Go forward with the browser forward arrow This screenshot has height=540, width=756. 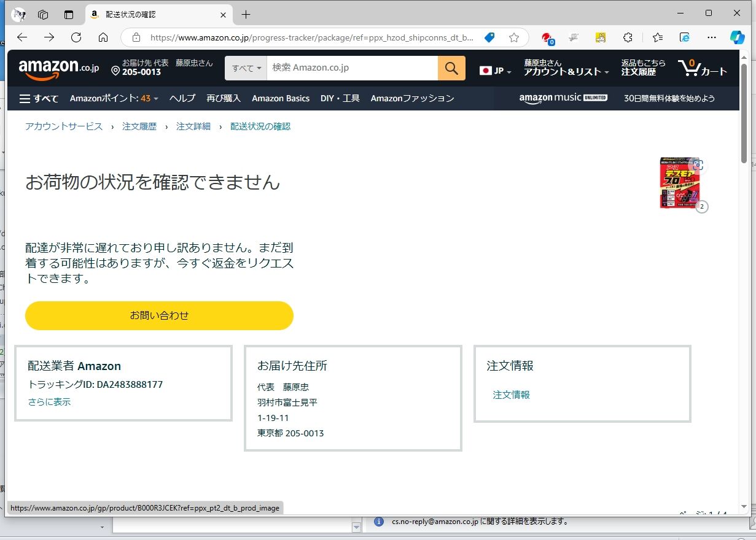(x=49, y=37)
